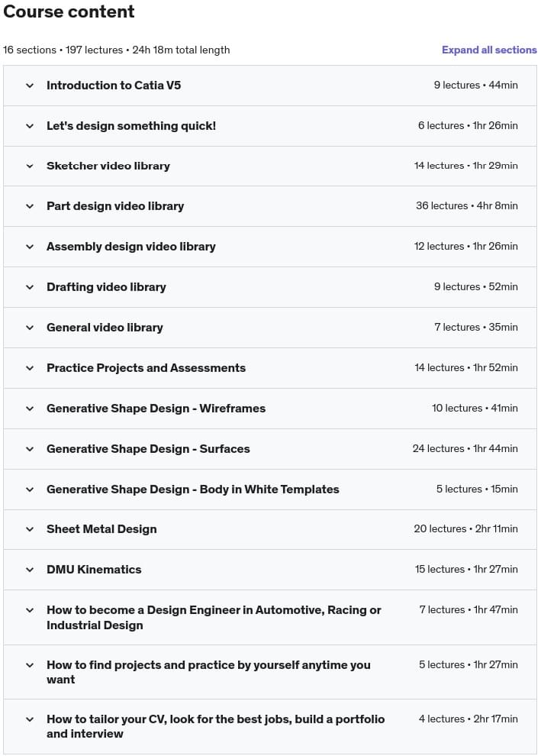Viewport: 541px width, 756px height.
Task: Open the DMU Kinematics section title
Action: (x=94, y=570)
